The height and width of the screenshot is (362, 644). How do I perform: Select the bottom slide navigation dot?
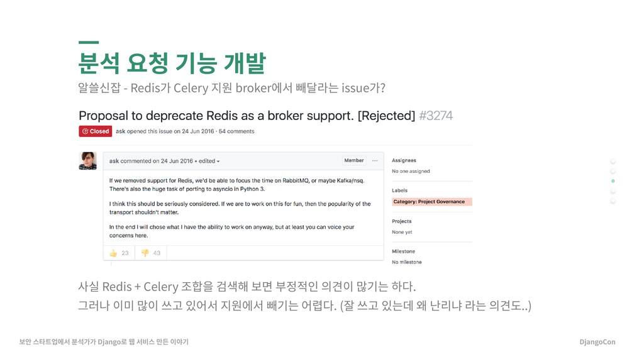tap(613, 201)
